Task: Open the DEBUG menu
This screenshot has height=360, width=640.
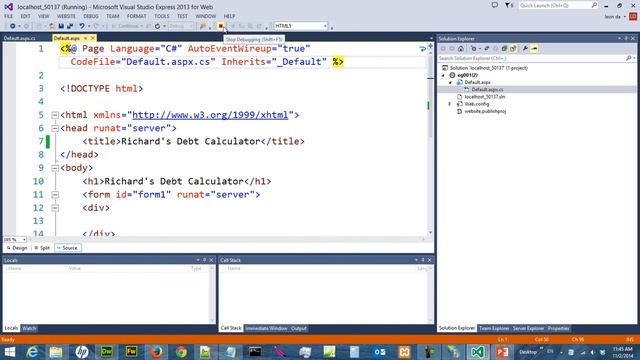Action: pos(91,16)
